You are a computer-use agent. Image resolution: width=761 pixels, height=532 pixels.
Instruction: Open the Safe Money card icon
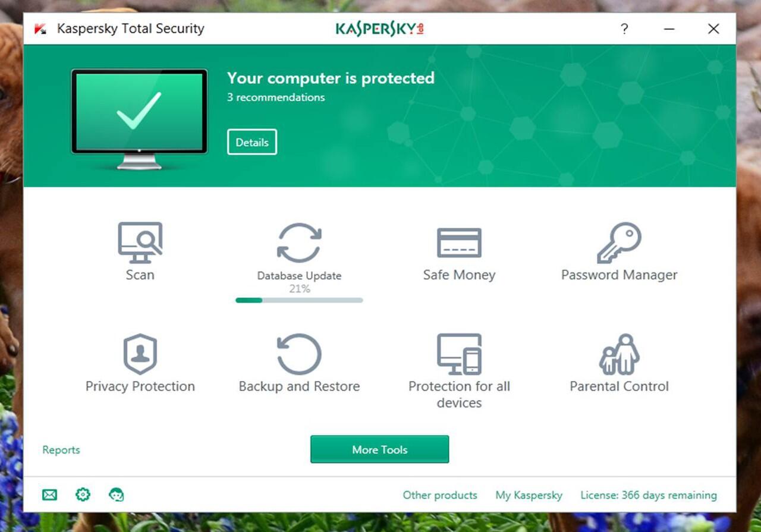pos(459,243)
